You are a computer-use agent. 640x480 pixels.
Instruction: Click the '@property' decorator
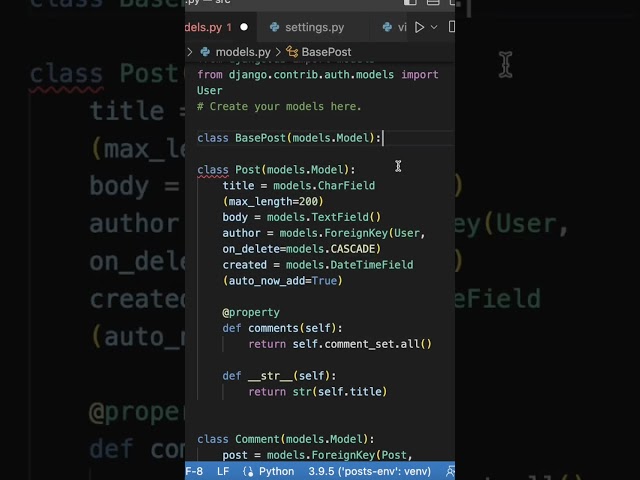point(251,313)
